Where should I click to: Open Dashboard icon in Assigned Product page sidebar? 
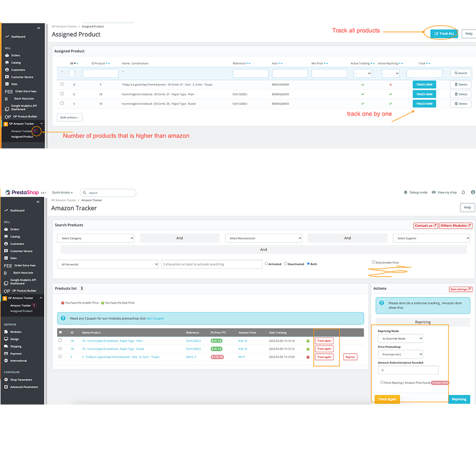tap(7, 37)
